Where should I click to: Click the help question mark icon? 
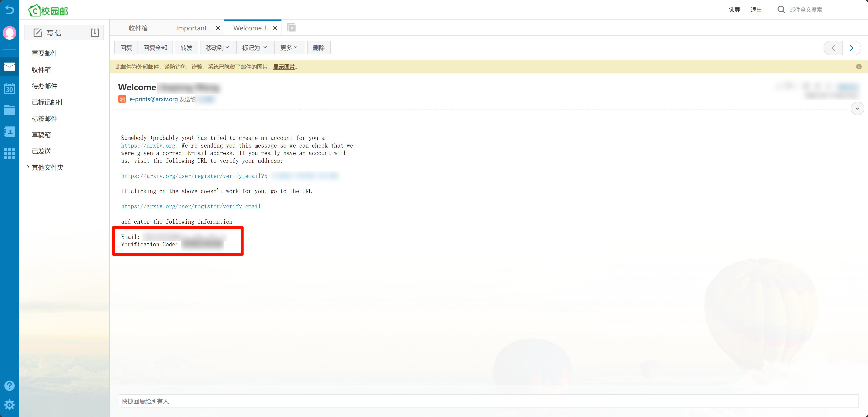[x=10, y=385]
